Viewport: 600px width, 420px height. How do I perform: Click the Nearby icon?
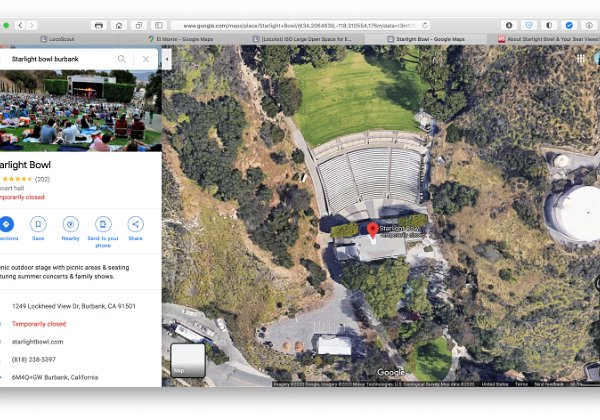pyautogui.click(x=70, y=224)
